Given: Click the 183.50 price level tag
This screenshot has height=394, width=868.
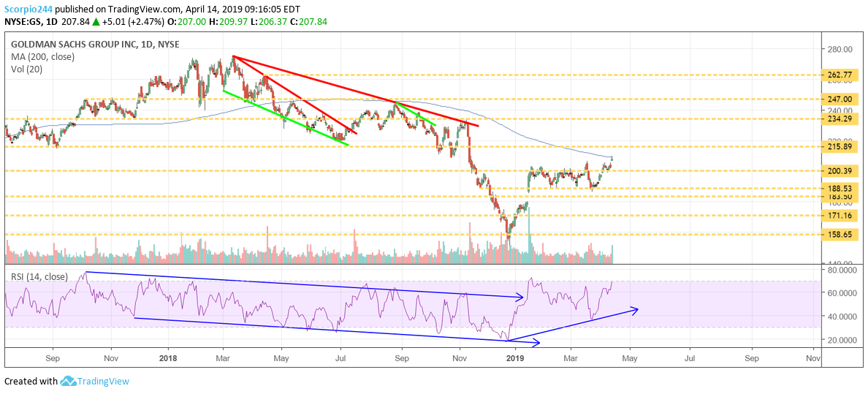Looking at the screenshot, I should click(840, 197).
